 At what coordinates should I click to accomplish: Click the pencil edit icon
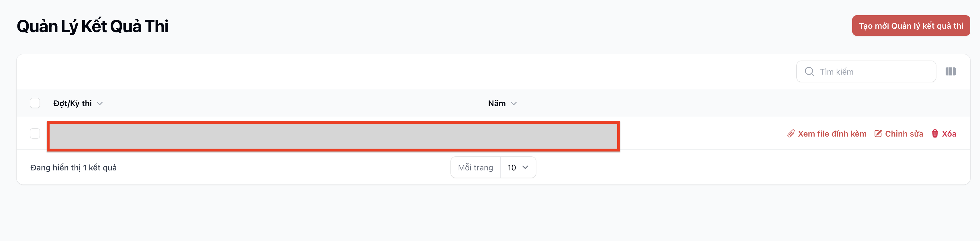coord(878,134)
